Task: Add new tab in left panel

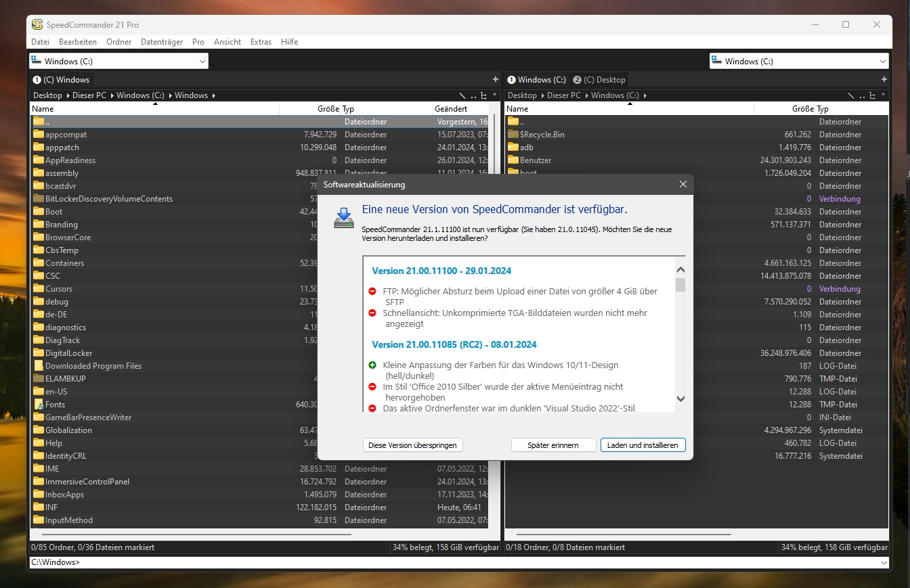Action: pyautogui.click(x=495, y=80)
